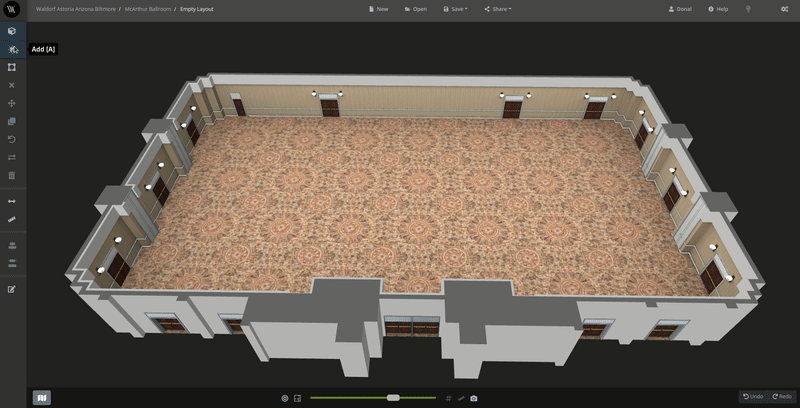The width and height of the screenshot is (800, 408).
Task: Activate the Add tool
Action: tap(13, 49)
